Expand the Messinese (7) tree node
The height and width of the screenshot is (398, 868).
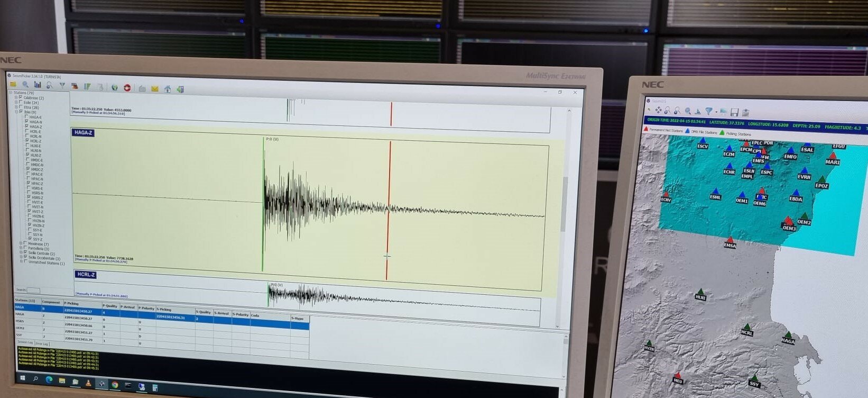click(x=21, y=243)
